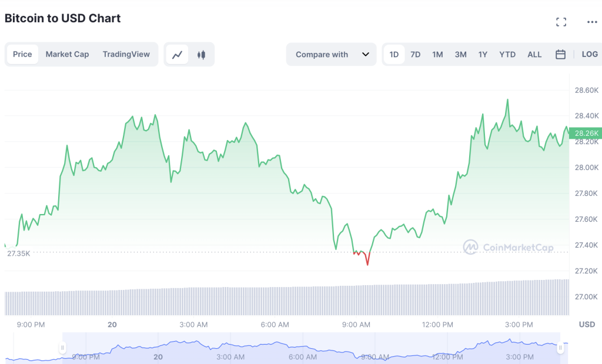Enter fullscreen chart mode
Screen dimensions: 602x364
[x=561, y=21]
